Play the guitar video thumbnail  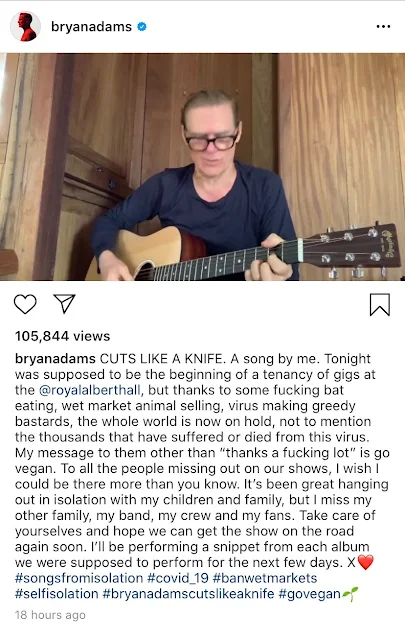click(x=202, y=167)
